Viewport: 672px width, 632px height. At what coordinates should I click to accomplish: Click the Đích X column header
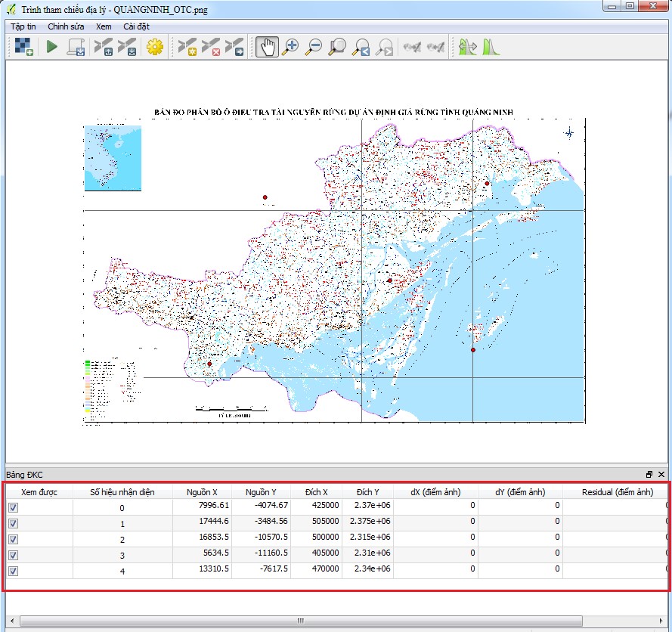coord(316,492)
